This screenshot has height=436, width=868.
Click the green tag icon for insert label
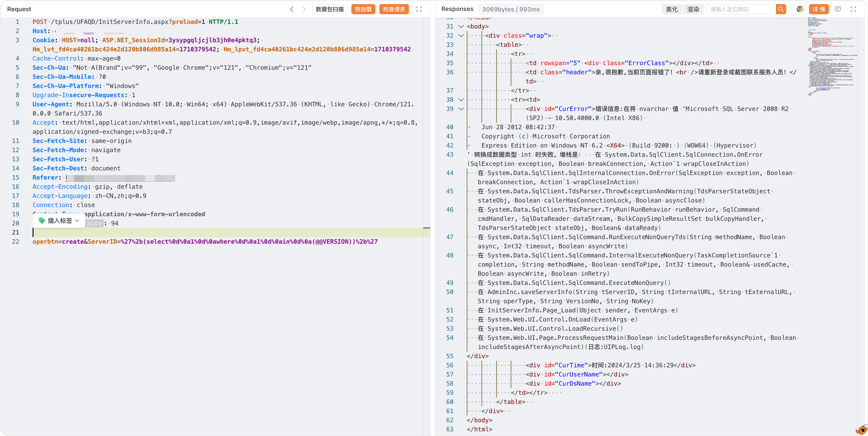(42, 221)
